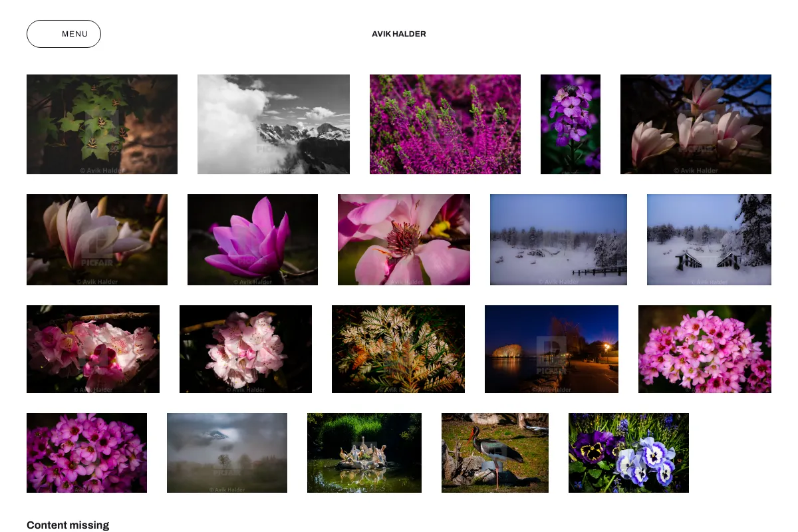
Task: Open the white magnolia bud close-up photo
Action: click(97, 239)
